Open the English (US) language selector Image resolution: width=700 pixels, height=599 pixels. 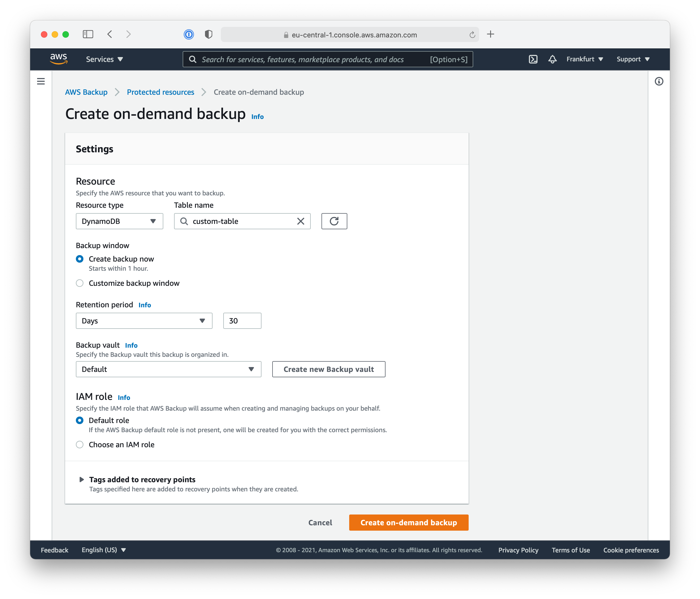point(104,550)
